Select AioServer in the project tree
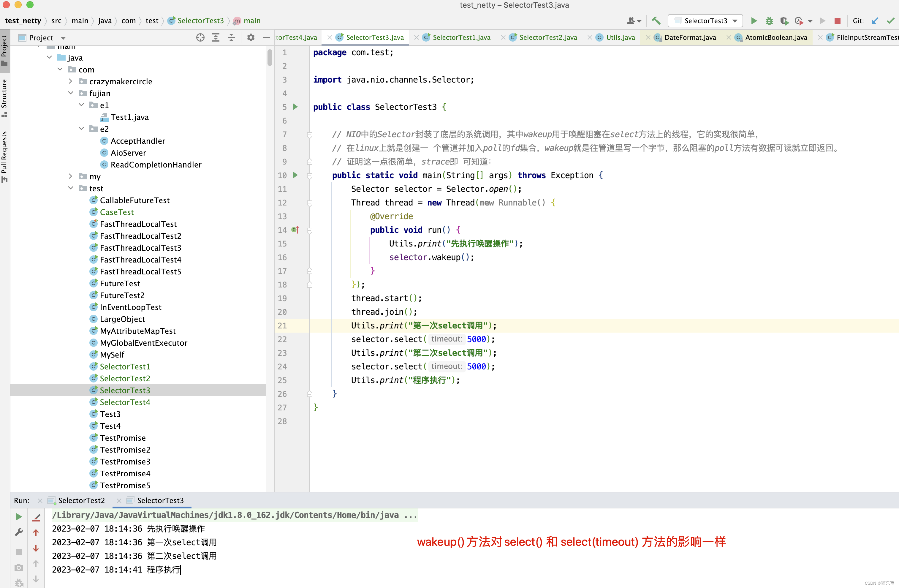 [128, 153]
